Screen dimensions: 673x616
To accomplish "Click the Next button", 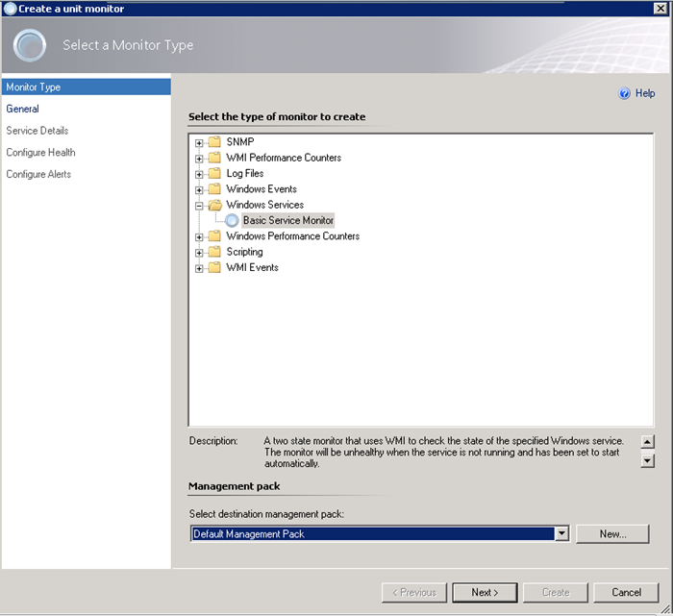I will click(x=485, y=593).
